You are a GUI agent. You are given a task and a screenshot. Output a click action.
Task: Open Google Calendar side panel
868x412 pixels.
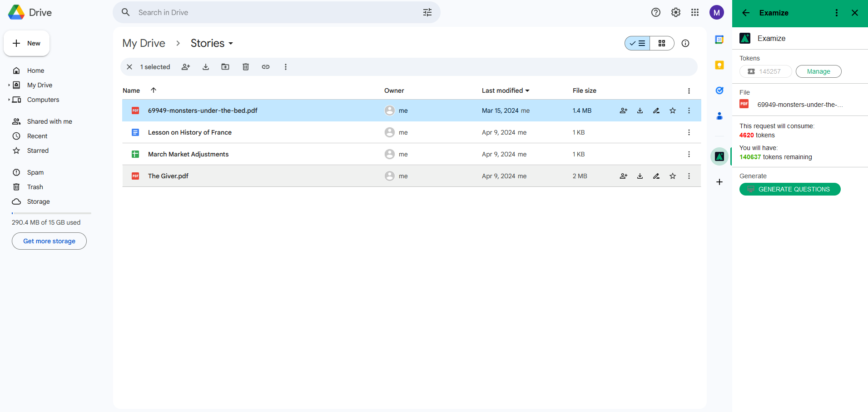(719, 40)
